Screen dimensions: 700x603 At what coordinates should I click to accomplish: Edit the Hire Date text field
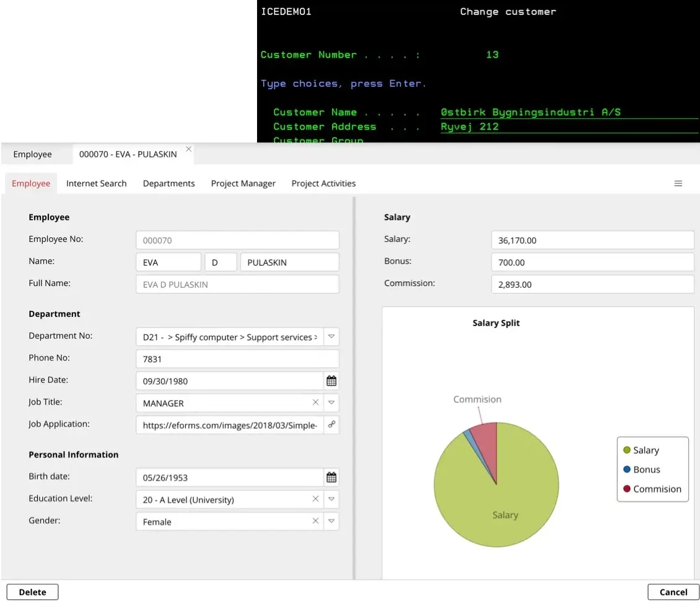229,381
